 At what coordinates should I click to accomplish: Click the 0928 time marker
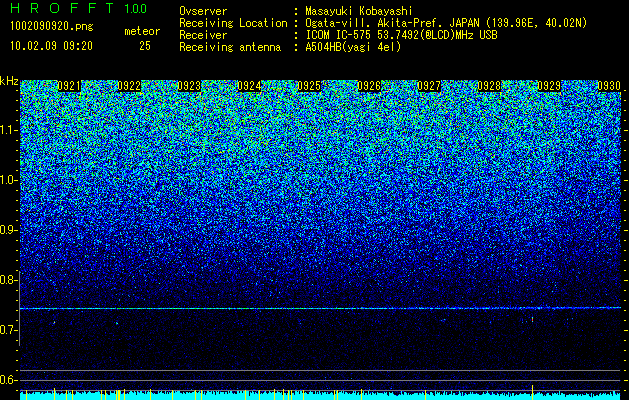coord(489,86)
